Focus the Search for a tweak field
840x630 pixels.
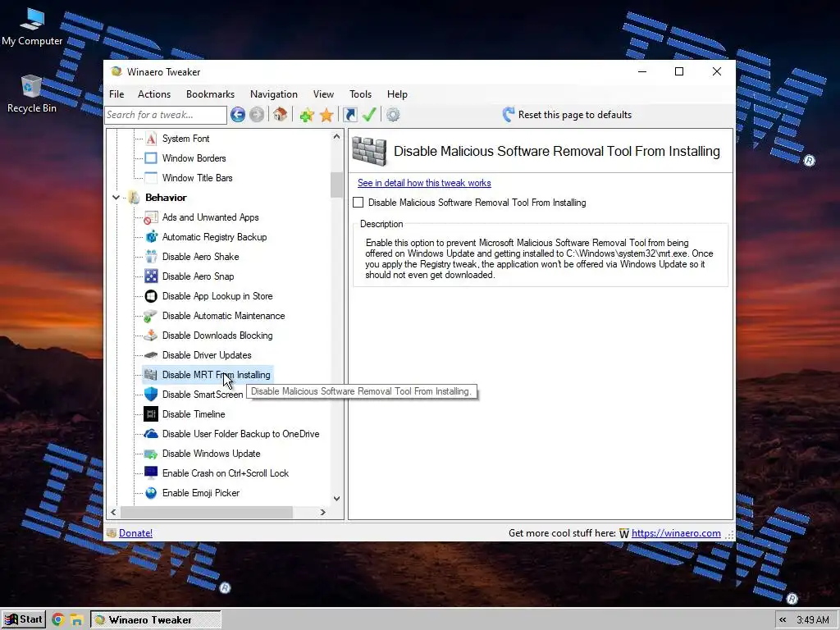click(x=166, y=115)
